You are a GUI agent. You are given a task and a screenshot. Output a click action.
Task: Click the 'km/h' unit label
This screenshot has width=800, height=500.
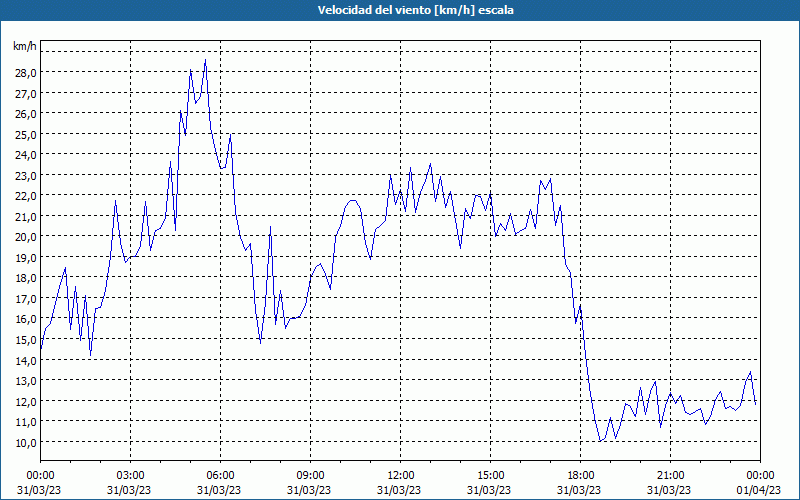pyautogui.click(x=25, y=46)
